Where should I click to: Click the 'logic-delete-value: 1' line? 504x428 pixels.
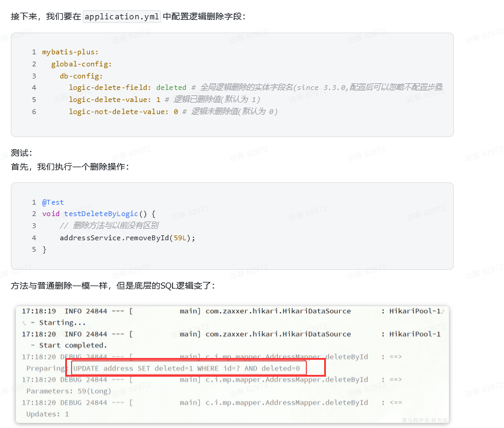click(115, 100)
